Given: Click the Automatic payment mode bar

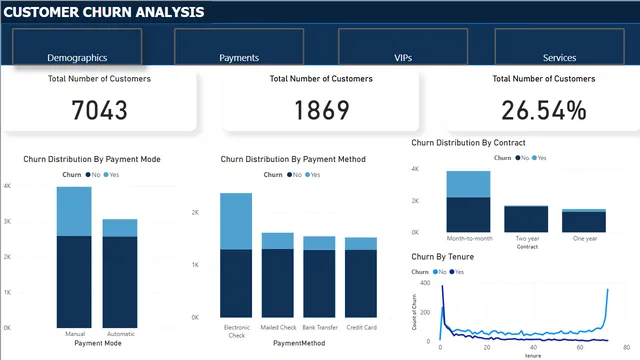Looking at the screenshot, I should click(120, 273).
